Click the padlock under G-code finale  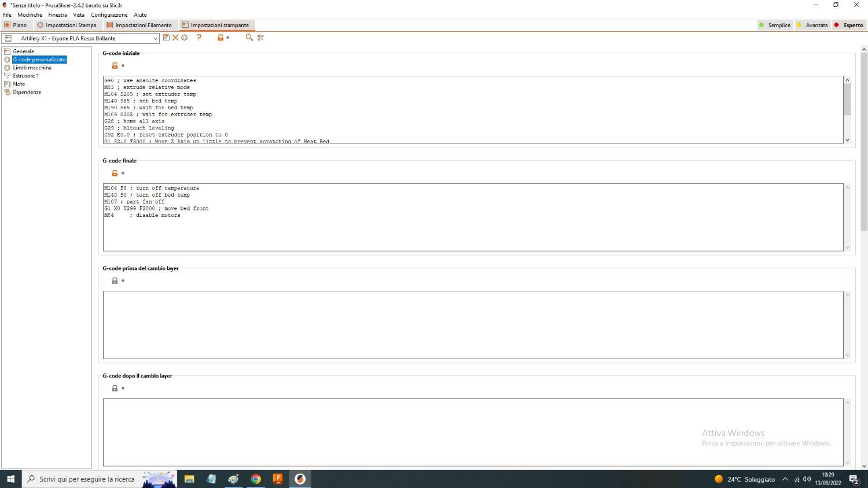(x=115, y=173)
